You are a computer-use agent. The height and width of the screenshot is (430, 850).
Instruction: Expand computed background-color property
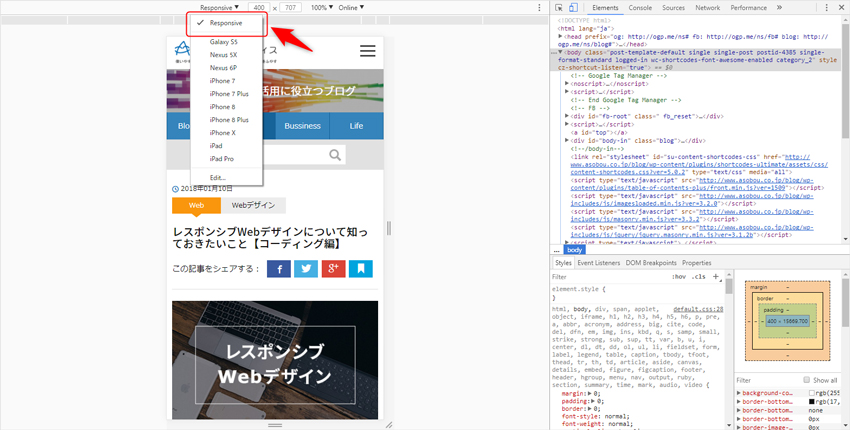point(739,393)
